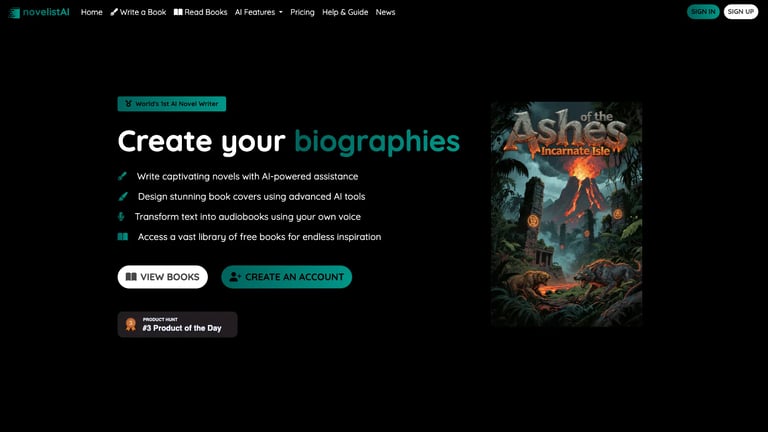Click the SIGN UP button

[741, 12]
